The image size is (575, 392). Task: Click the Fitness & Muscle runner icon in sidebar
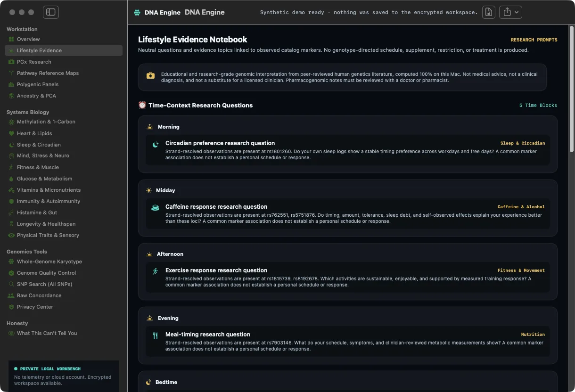(x=11, y=167)
